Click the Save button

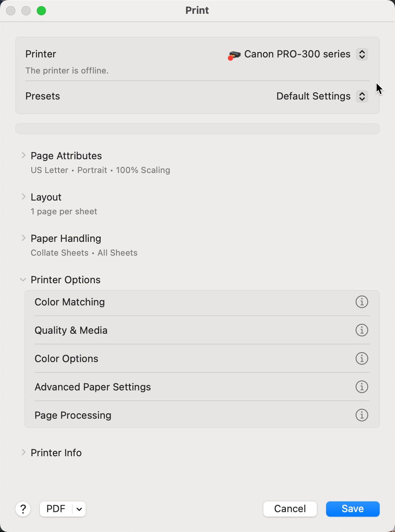tap(353, 509)
